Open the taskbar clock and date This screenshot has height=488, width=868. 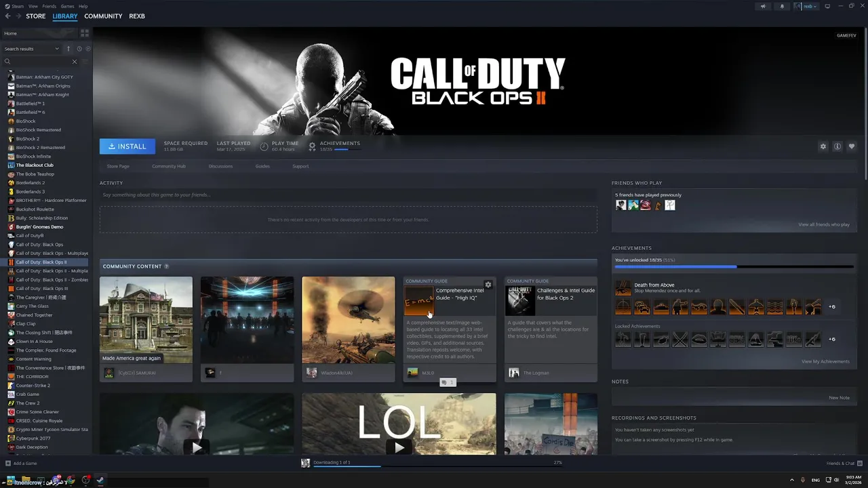pyautogui.click(x=854, y=480)
